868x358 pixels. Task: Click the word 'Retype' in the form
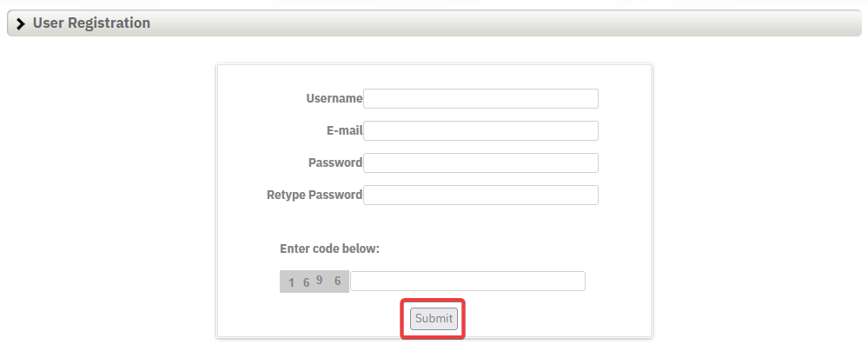pyautogui.click(x=286, y=195)
